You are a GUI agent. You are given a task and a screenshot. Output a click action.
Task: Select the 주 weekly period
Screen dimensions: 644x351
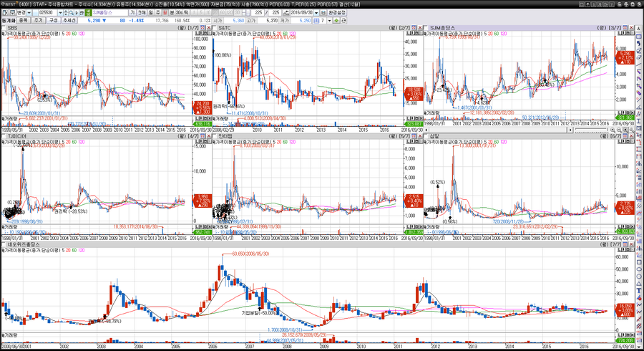[x=158, y=13]
